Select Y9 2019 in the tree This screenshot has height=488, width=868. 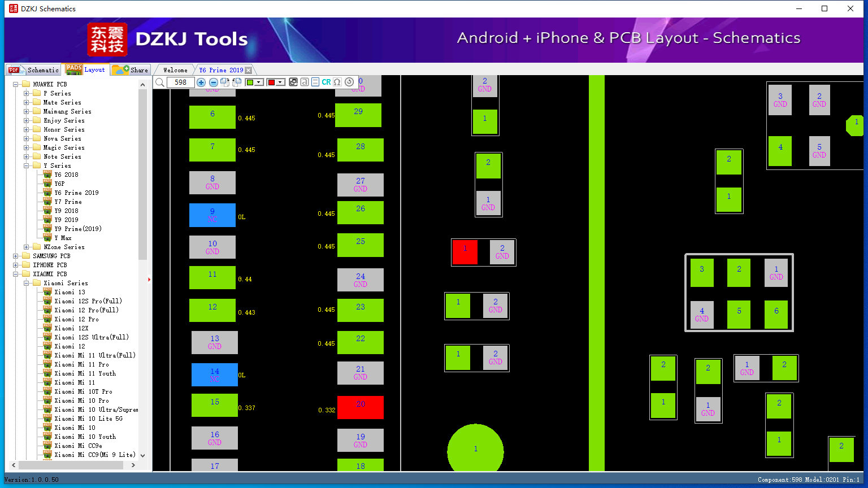tap(67, 220)
